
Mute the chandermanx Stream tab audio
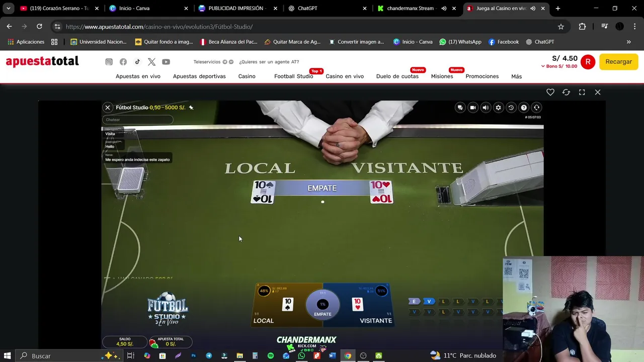point(444,8)
